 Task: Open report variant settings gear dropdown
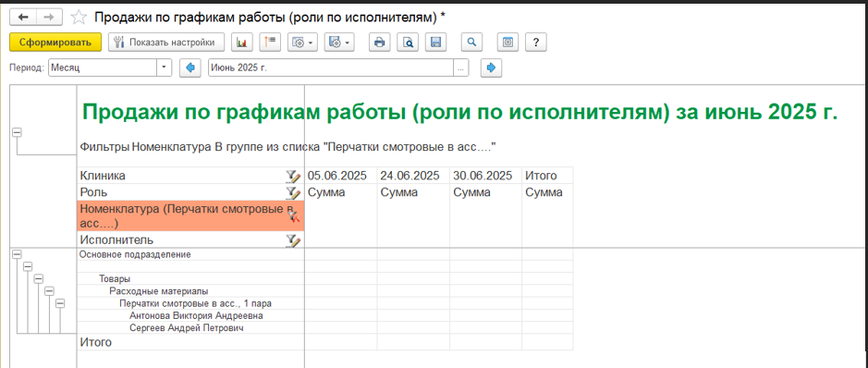[x=302, y=42]
